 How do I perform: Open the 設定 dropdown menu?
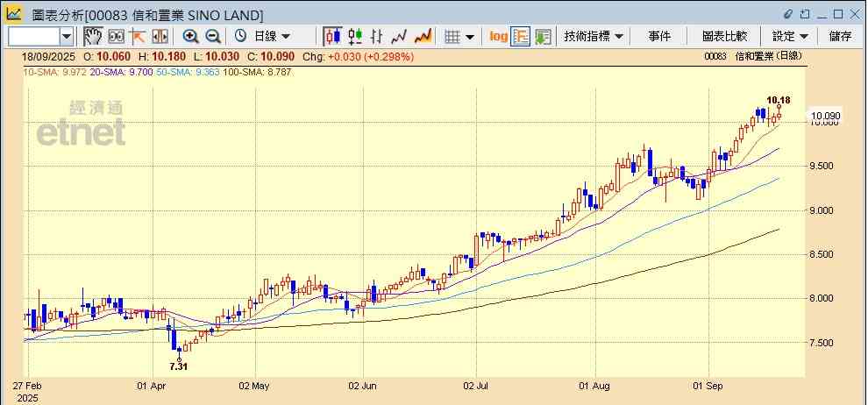click(790, 37)
